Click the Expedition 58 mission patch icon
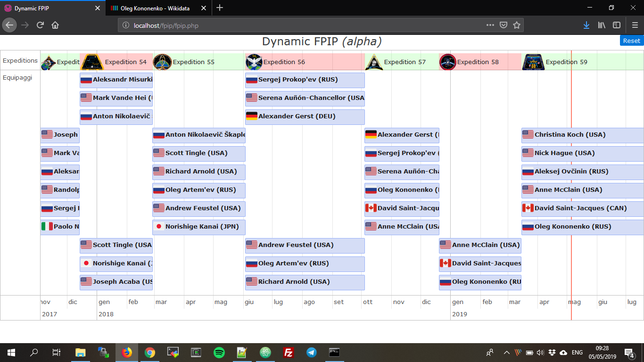The height and width of the screenshot is (362, 644). click(x=447, y=62)
